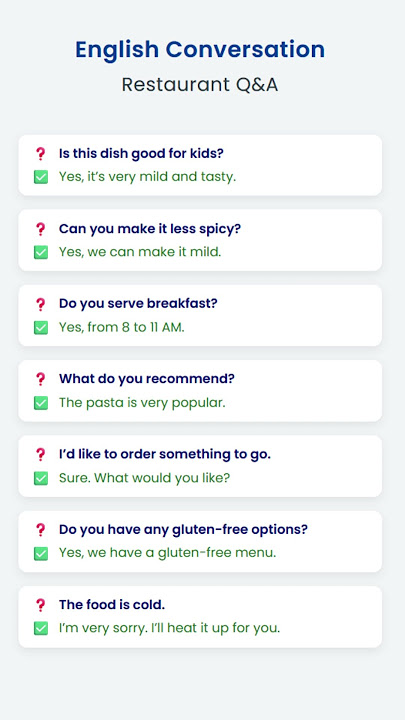405x720 pixels.
Task: Tap the question mark near 'Do you have any gluten-free options?'
Action: [41, 530]
